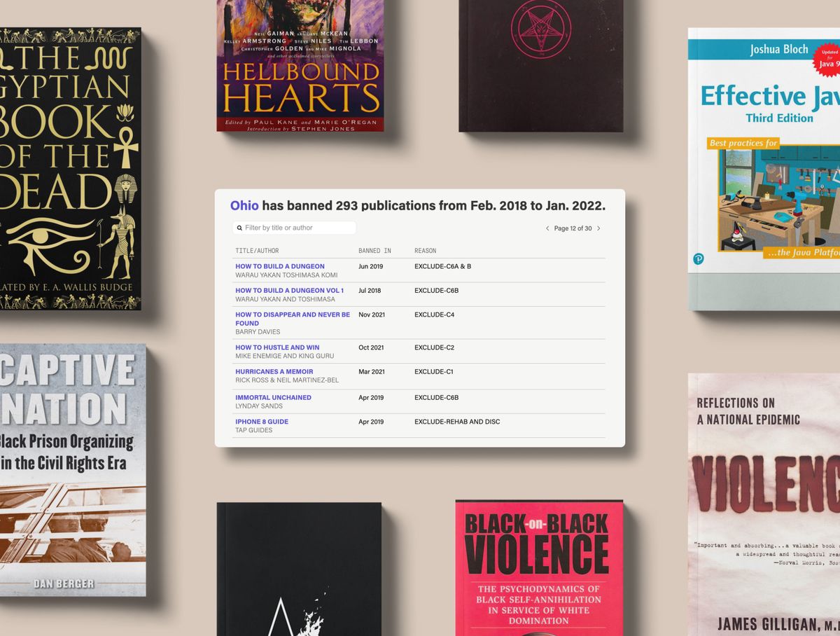Select the Black-on-Black Violence book cover
The height and width of the screenshot is (636, 840).
point(539,567)
